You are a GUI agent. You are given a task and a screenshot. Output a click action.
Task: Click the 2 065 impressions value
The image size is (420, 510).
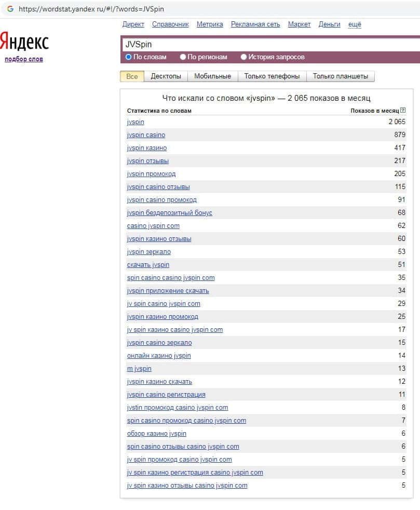point(397,122)
